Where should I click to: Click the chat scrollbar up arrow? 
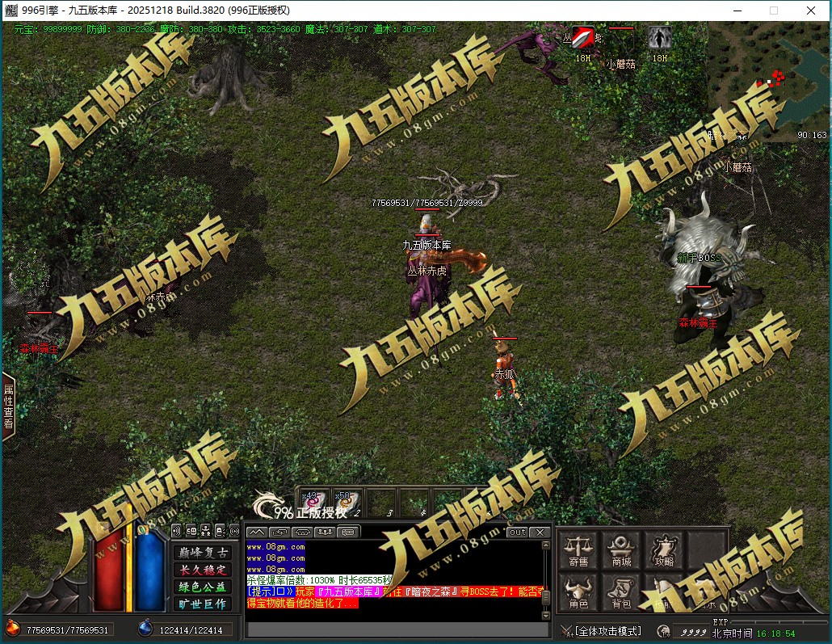[x=545, y=545]
